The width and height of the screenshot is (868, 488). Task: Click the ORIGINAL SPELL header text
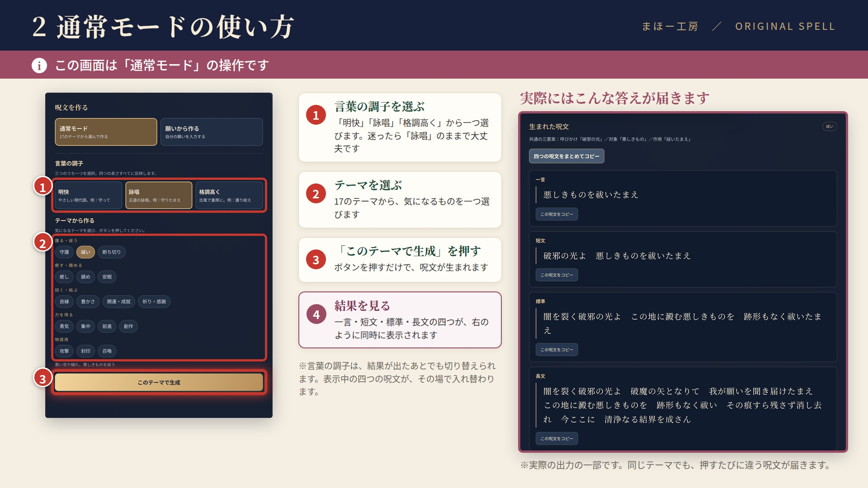pos(785,27)
